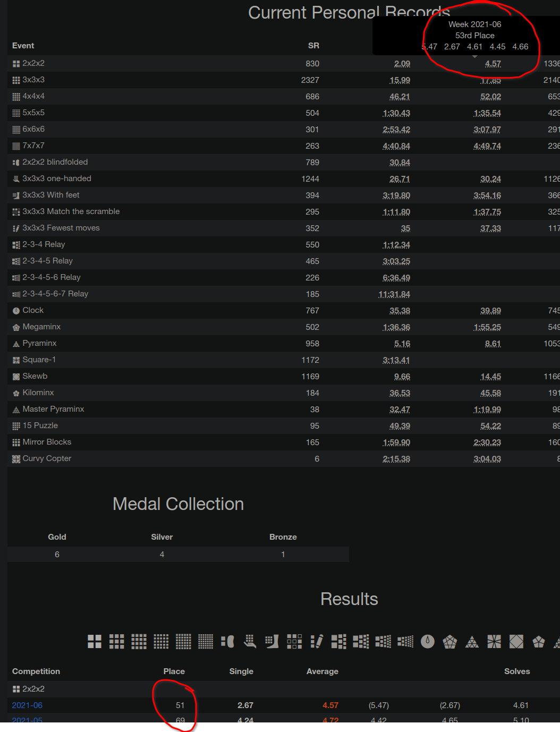The height and width of the screenshot is (732, 560).
Task: Click the 'Place' column header in Results
Action: click(x=174, y=671)
